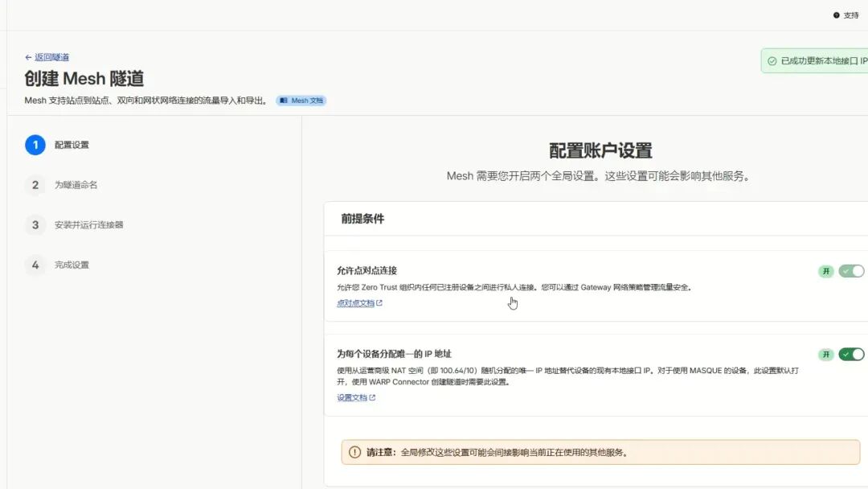868x489 pixels.
Task: Click the 创建 Mesh 隧道 page title
Action: (x=84, y=79)
